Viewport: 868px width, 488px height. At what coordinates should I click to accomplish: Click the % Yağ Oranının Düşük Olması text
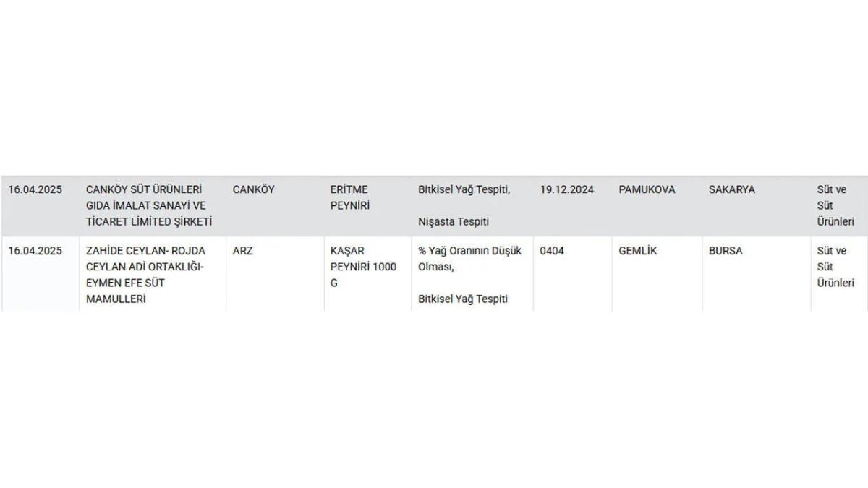pos(469,259)
